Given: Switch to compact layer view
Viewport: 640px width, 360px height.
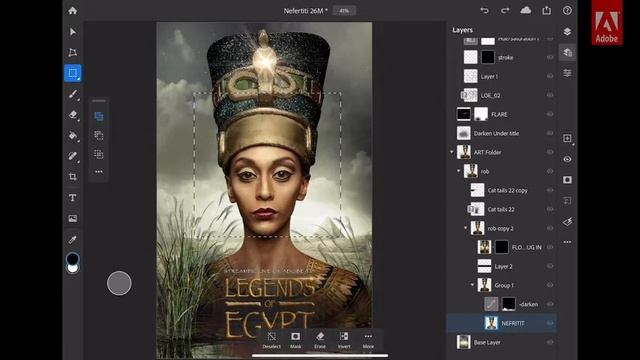Looking at the screenshot, I should (x=567, y=32).
